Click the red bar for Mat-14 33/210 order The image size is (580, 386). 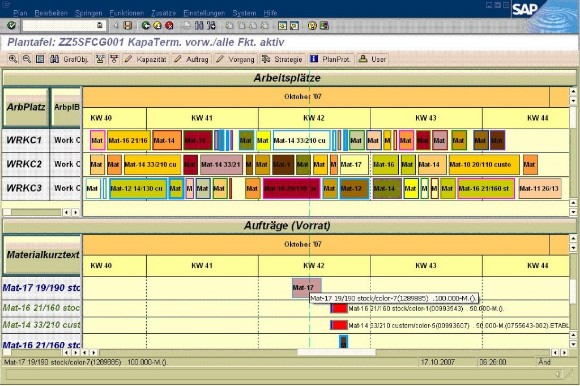click(339, 325)
